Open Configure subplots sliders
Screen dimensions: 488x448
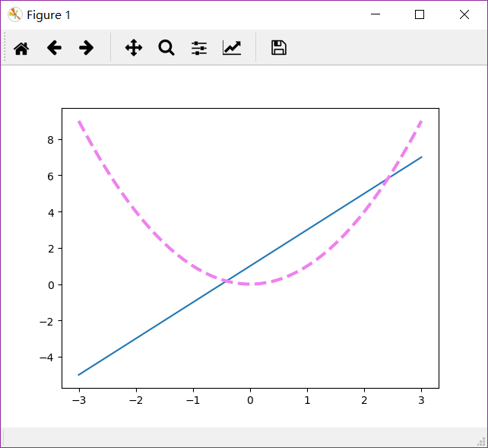point(199,48)
